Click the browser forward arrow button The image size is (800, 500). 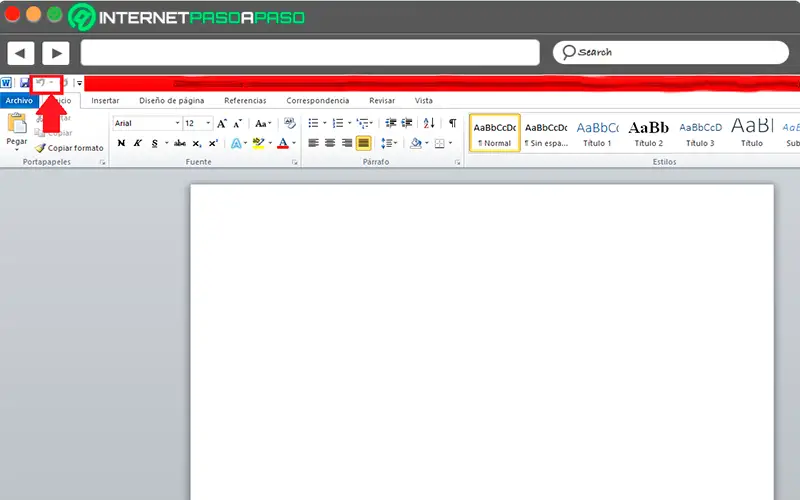[x=56, y=53]
